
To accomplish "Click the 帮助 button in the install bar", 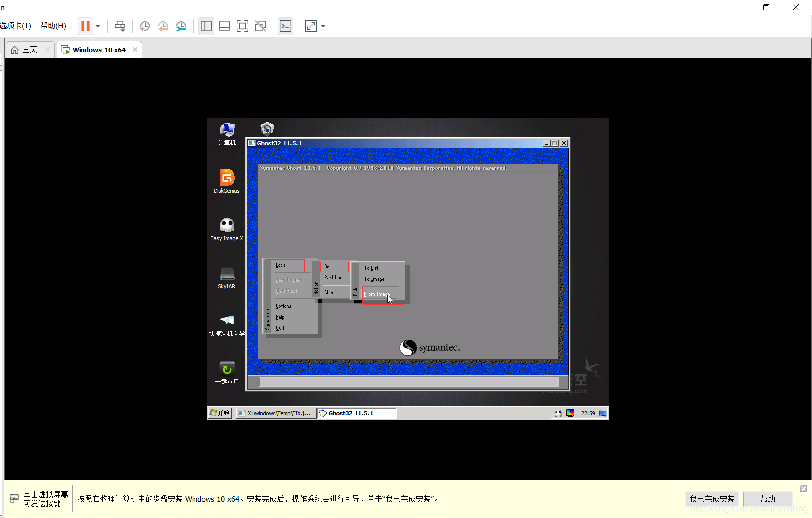I will 768,499.
